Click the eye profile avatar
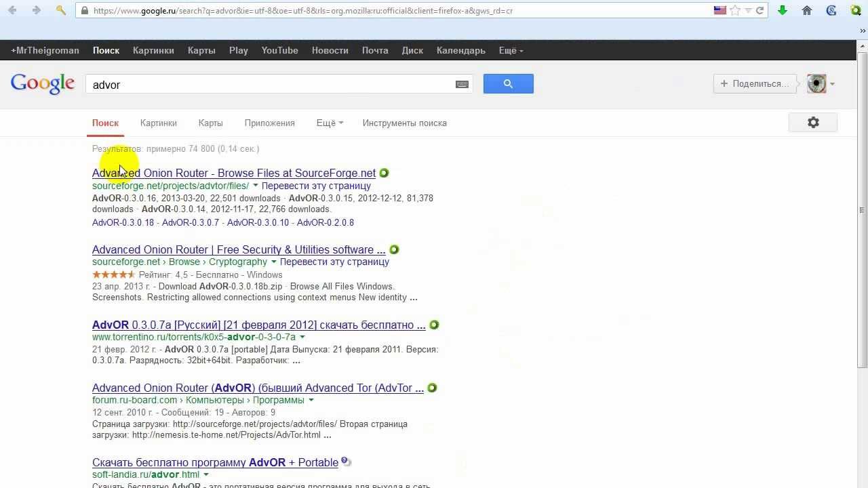868x488 pixels. tap(816, 83)
